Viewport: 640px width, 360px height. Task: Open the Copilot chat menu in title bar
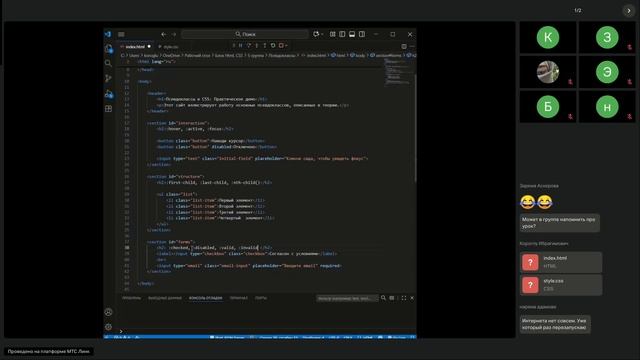tap(318, 34)
